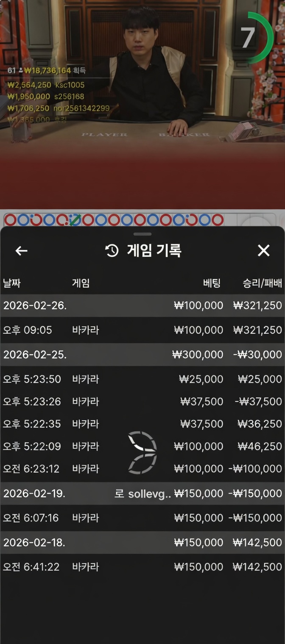Open the 오후 5:23:50 baccarat record
The height and width of the screenshot is (644, 285).
(x=142, y=379)
